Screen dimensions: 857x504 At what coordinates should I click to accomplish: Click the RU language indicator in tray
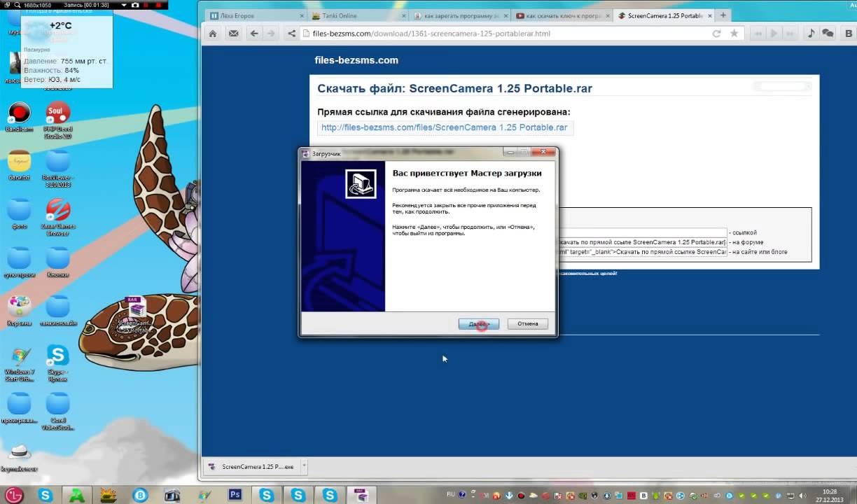(452, 494)
